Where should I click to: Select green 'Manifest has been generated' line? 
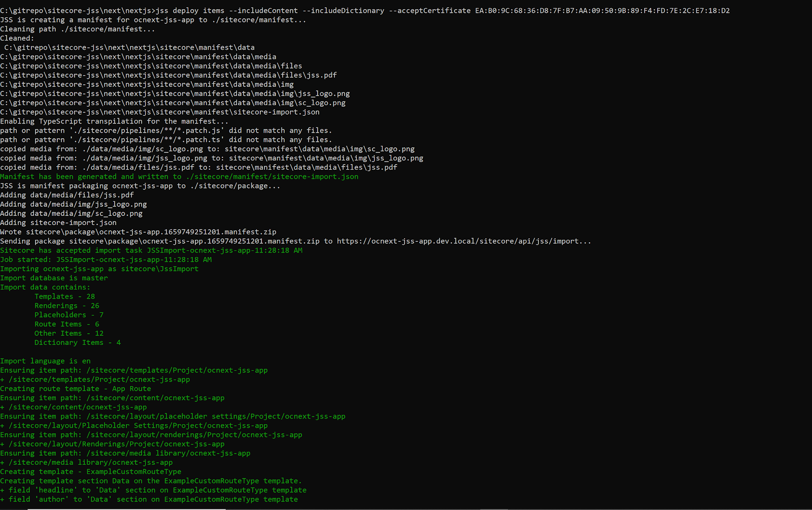point(179,177)
